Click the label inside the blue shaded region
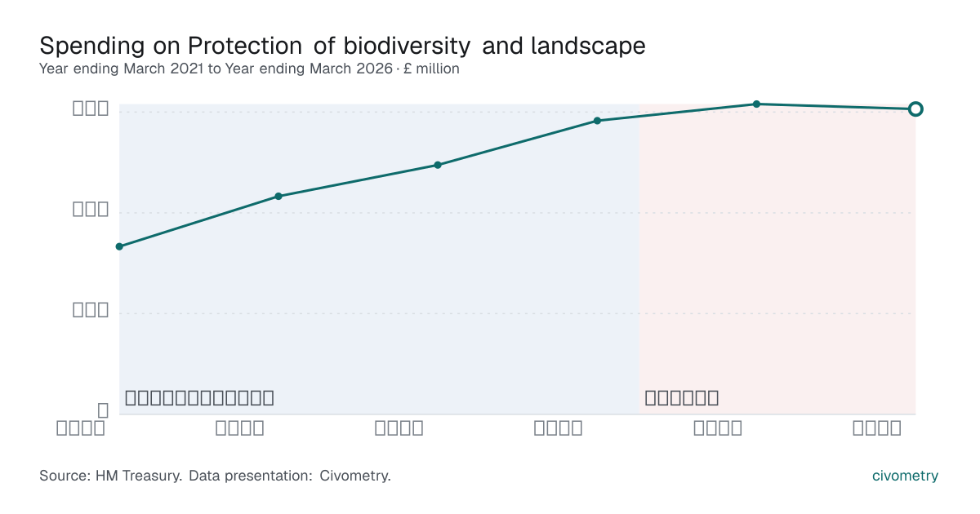The height and width of the screenshot is (514, 980). [199, 398]
